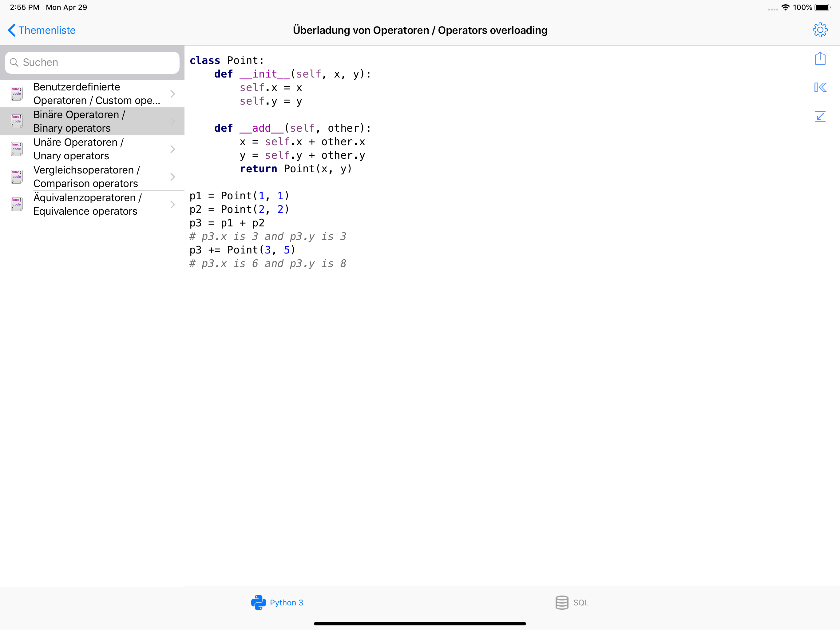Tap the Wi-Fi status icon
The width and height of the screenshot is (840, 630).
point(785,7)
